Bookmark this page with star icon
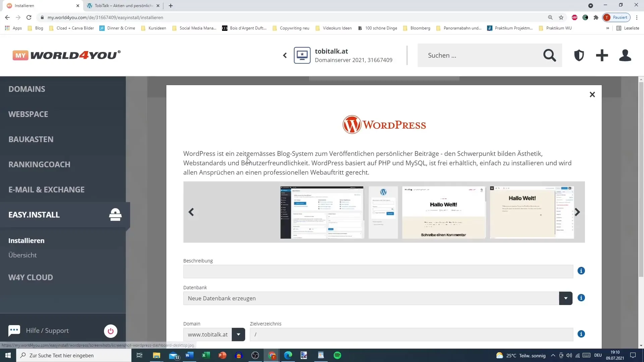Viewport: 644px width, 362px height. pos(561,17)
